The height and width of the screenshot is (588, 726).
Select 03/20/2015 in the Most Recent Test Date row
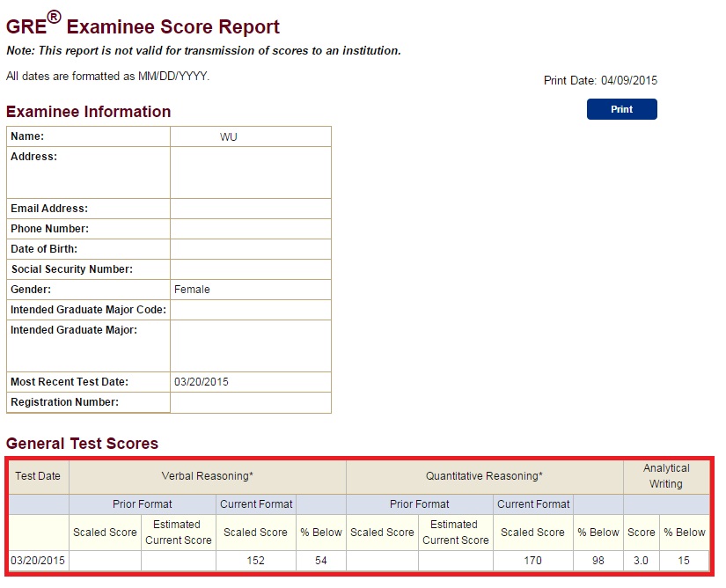coord(202,382)
